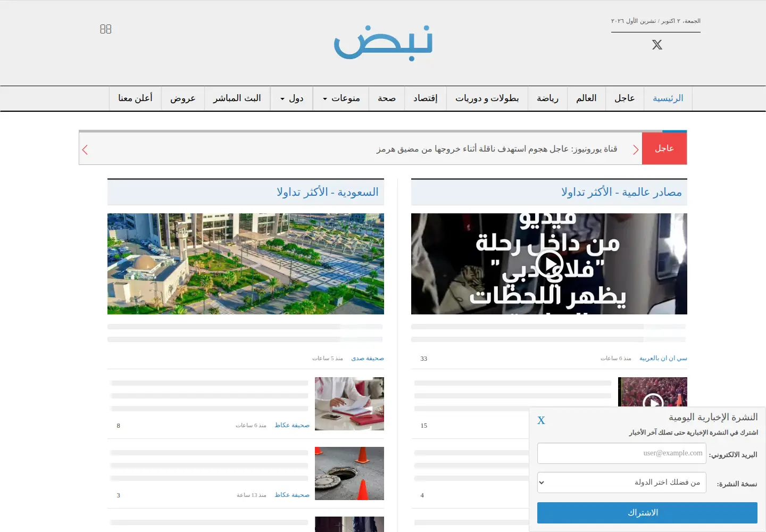
Task: Open صحيفة عكاظ link dated 6 hours ago
Action: click(292, 425)
